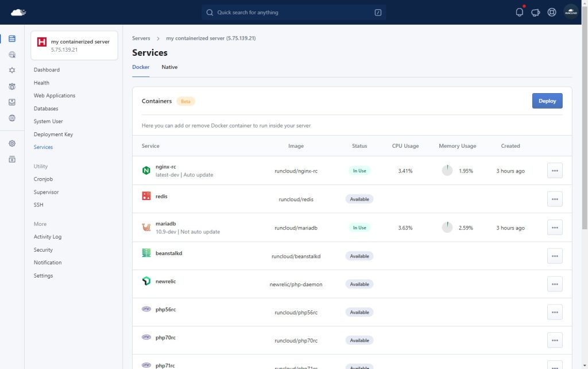The image size is (588, 369).
Task: Click the Deploy button
Action: click(547, 101)
